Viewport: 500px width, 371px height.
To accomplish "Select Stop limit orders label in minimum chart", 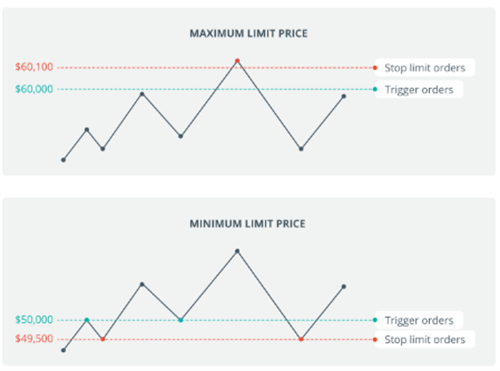I will (x=425, y=339).
